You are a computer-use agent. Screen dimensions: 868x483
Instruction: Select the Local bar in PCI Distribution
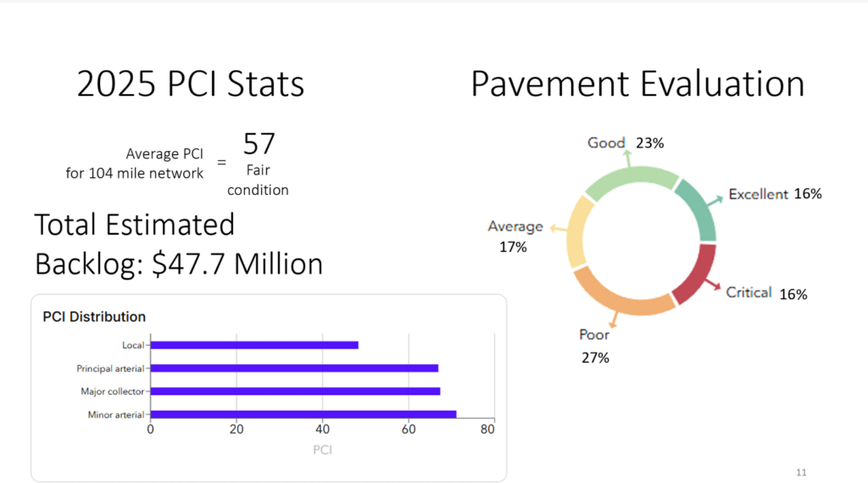(x=254, y=345)
